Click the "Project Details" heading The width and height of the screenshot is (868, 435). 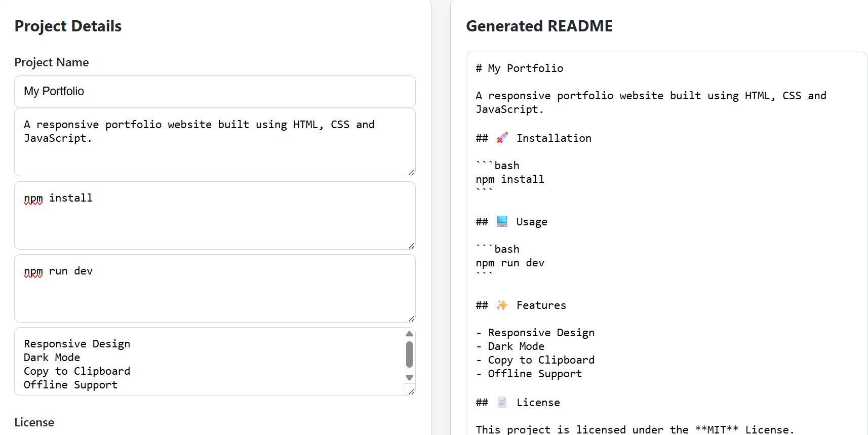tap(68, 26)
